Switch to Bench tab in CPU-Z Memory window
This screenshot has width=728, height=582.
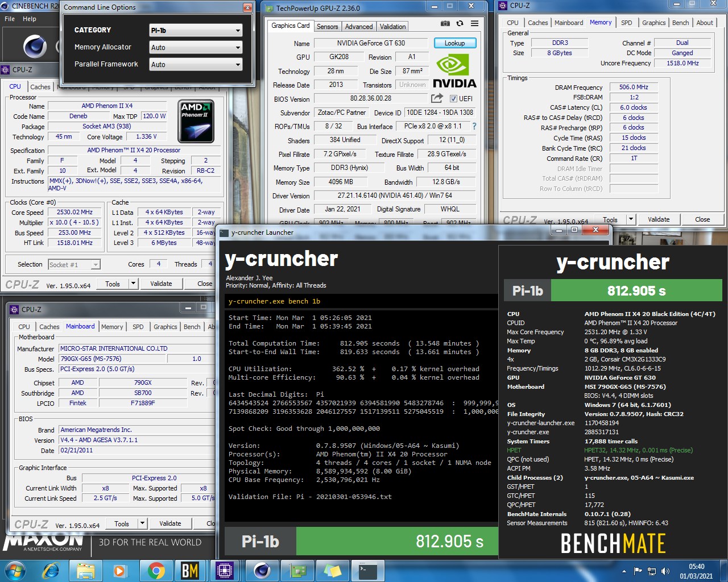pos(680,23)
